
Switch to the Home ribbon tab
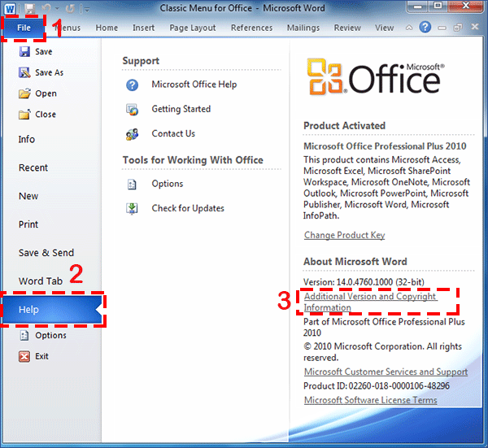tap(107, 28)
